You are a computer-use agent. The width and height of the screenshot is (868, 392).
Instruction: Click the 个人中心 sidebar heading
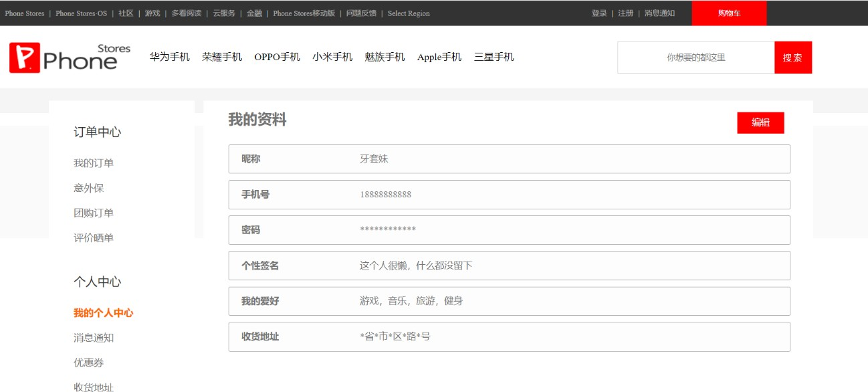click(98, 282)
